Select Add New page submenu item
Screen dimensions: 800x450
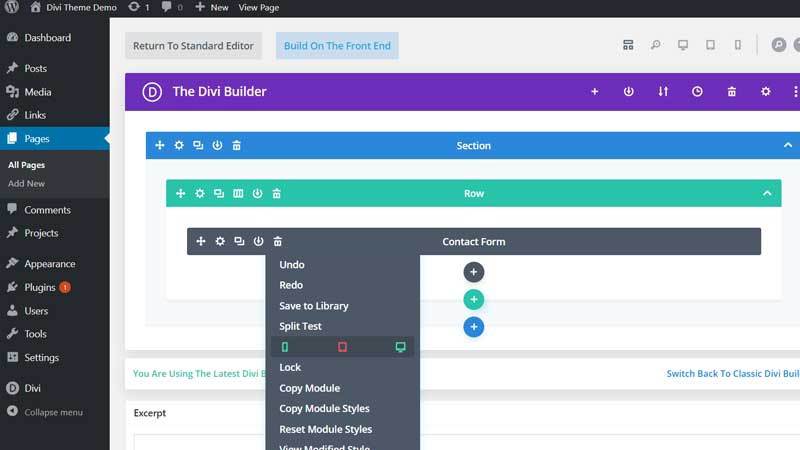pyautogui.click(x=27, y=183)
